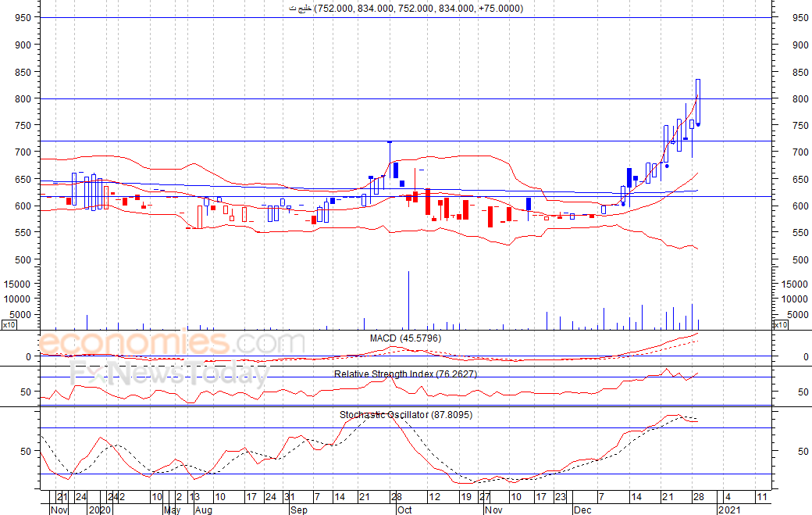The image size is (812, 515).
Task: Click the 19 day label in October
Action: click(466, 497)
